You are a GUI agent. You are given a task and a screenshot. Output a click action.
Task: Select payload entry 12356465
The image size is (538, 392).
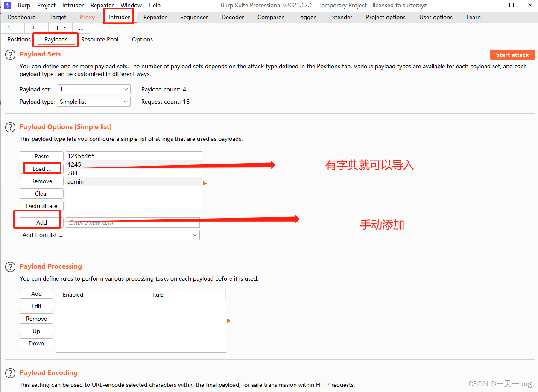(x=134, y=156)
